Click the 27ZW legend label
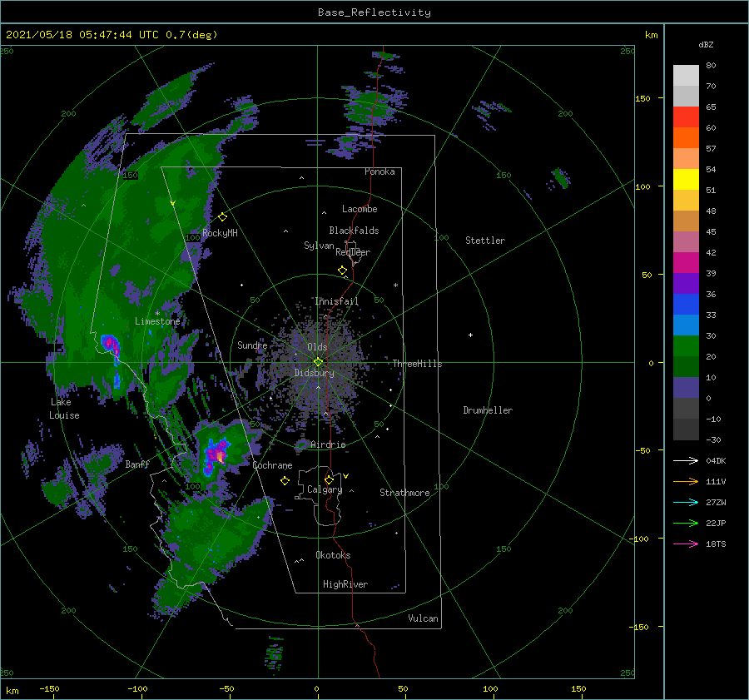This screenshot has height=700, width=749. pos(716,502)
